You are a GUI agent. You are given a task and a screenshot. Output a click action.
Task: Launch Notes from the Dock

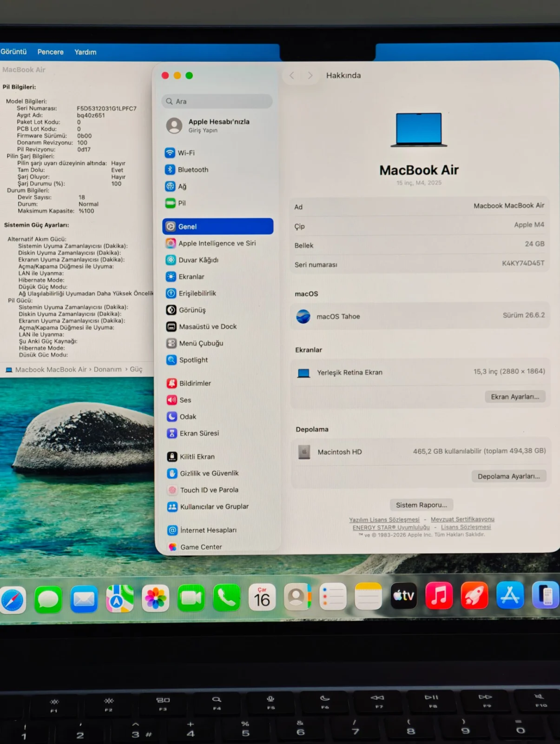pyautogui.click(x=368, y=596)
